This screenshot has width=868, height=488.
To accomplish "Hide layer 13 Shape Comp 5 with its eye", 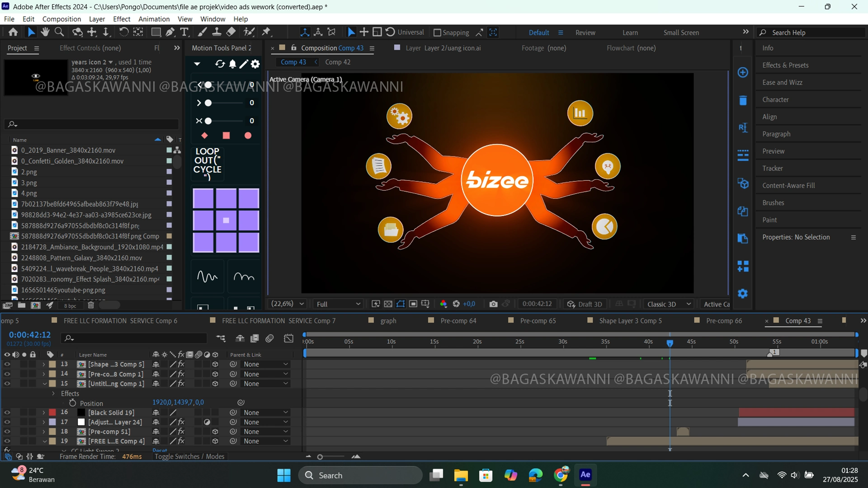I will click(7, 364).
